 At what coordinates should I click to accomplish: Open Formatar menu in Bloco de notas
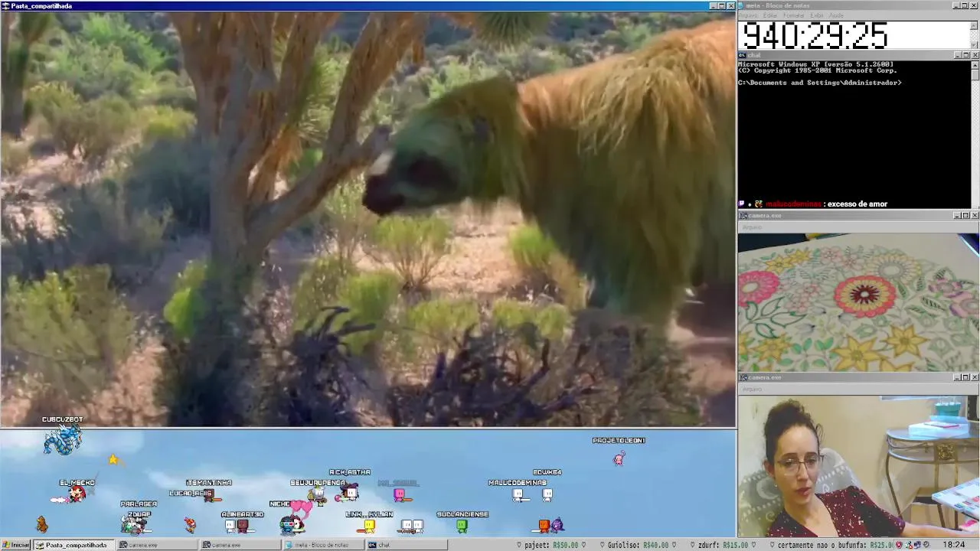click(x=794, y=15)
